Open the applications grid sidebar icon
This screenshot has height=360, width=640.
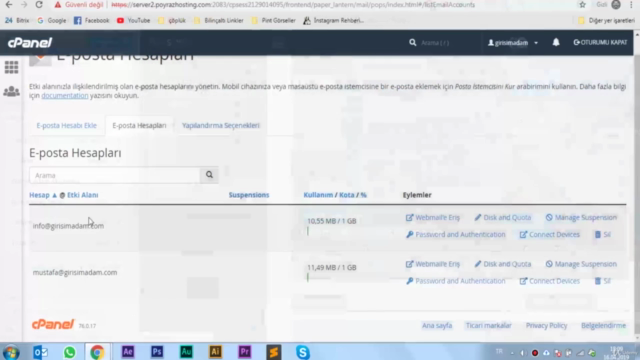click(11, 67)
